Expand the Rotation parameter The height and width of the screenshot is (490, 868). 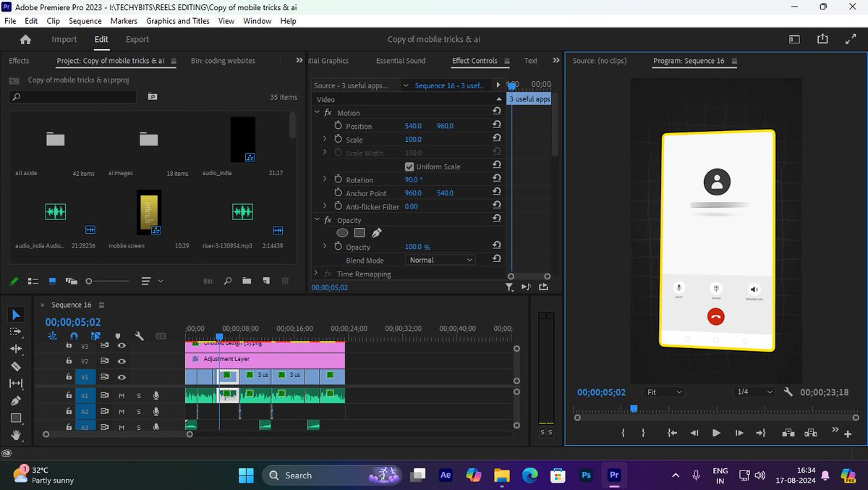[x=325, y=179]
